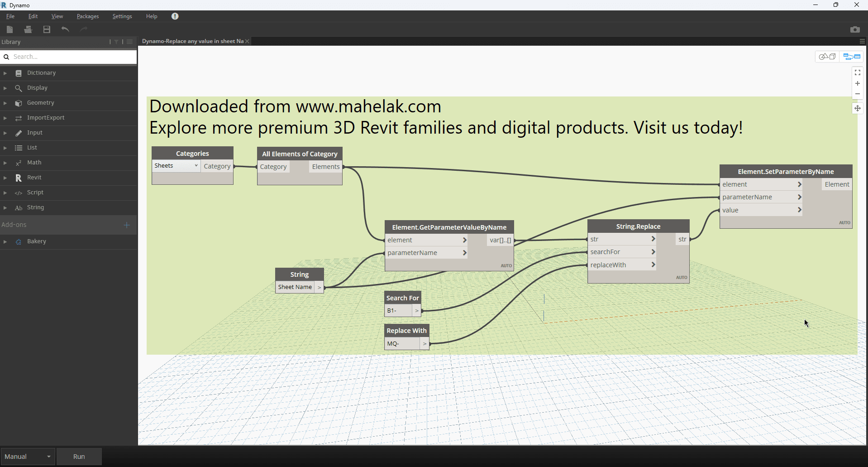Open the Settings menu
The image size is (868, 467).
pos(122,16)
